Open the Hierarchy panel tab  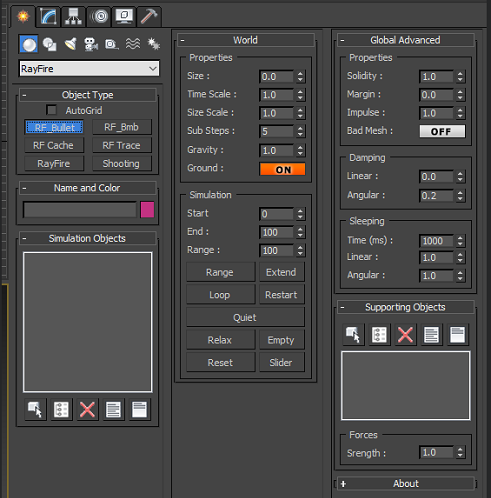tap(73, 16)
